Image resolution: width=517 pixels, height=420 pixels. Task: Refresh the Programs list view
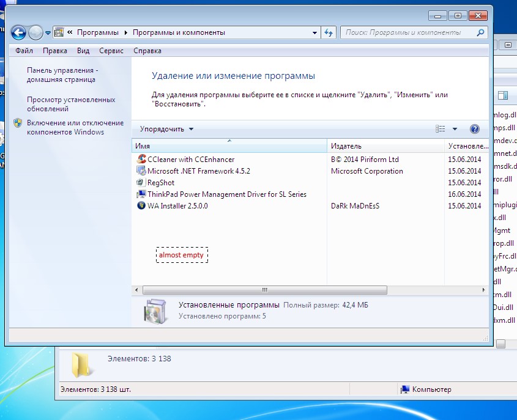(x=329, y=32)
